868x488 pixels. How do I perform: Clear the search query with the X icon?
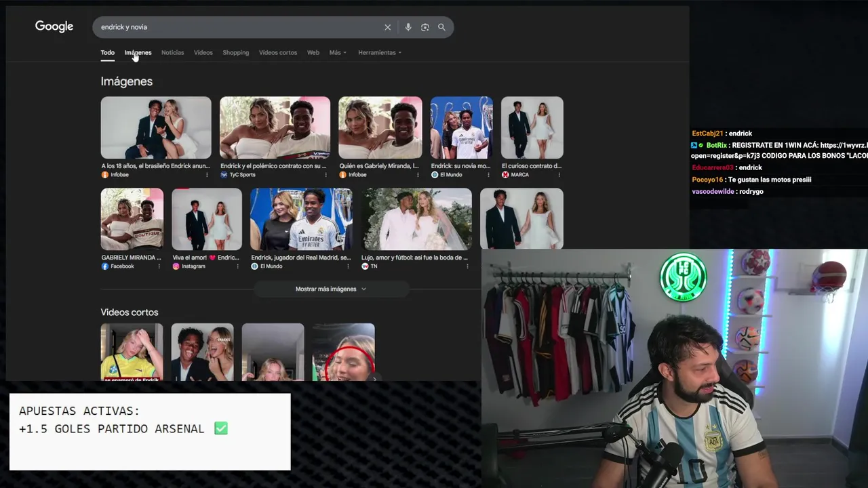(x=388, y=27)
